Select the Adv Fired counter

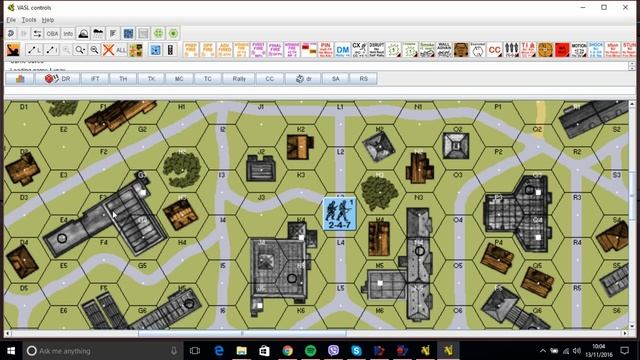[x=224, y=49]
